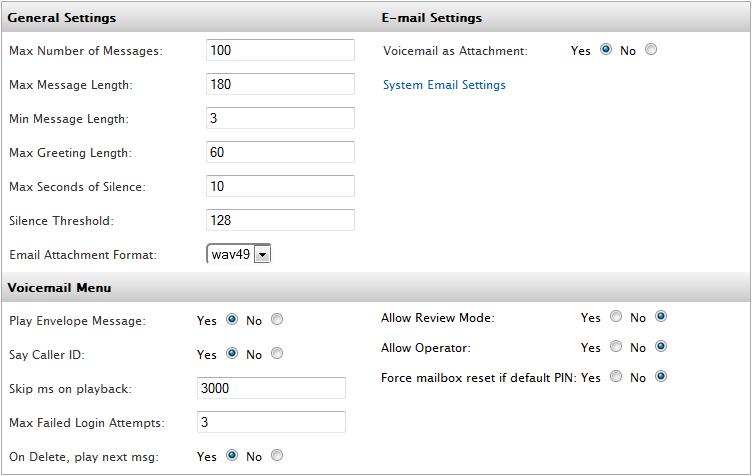The image size is (752, 476).
Task: Expand the Email Attachment Format dropdown
Action: 239,254
